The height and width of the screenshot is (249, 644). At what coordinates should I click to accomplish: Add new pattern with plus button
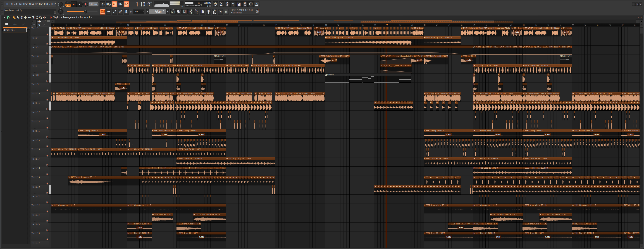[x=168, y=11]
